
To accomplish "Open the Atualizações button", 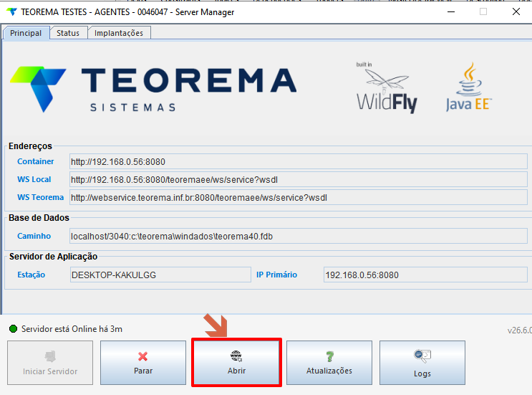I will (x=329, y=363).
